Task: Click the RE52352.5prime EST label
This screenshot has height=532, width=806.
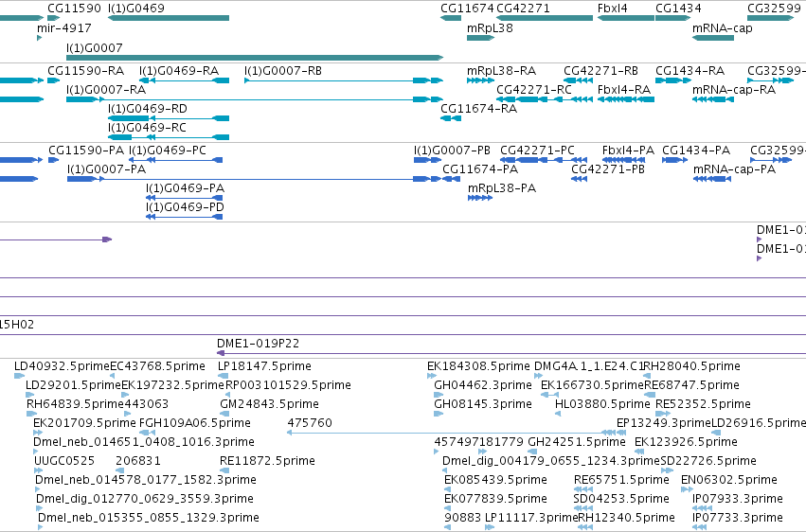Action: point(703,404)
